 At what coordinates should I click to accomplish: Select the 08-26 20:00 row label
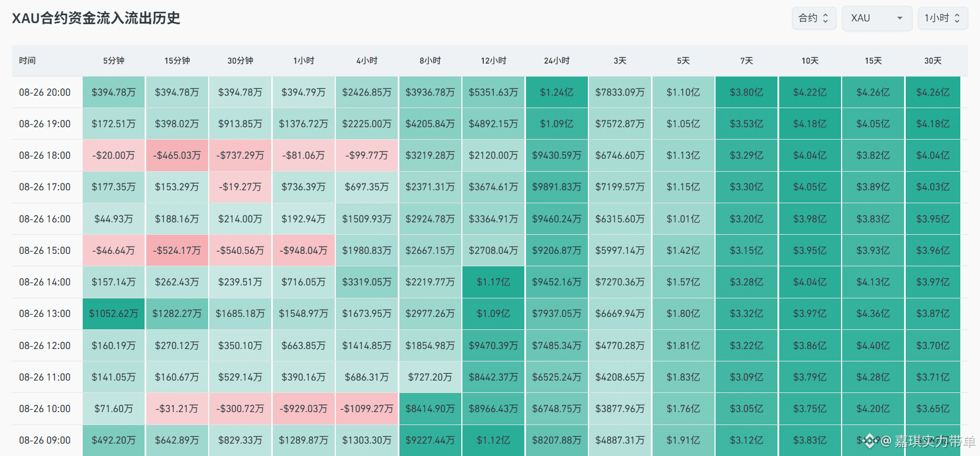tap(45, 92)
